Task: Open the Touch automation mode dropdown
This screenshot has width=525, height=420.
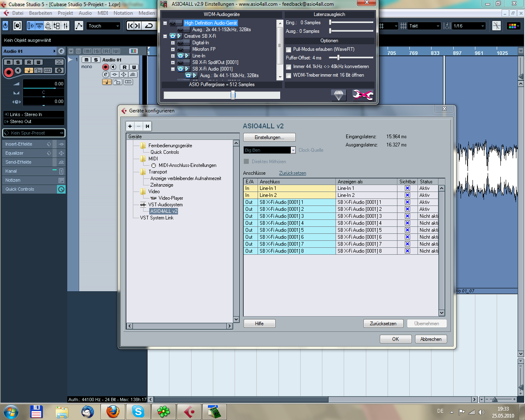Action: tap(103, 26)
